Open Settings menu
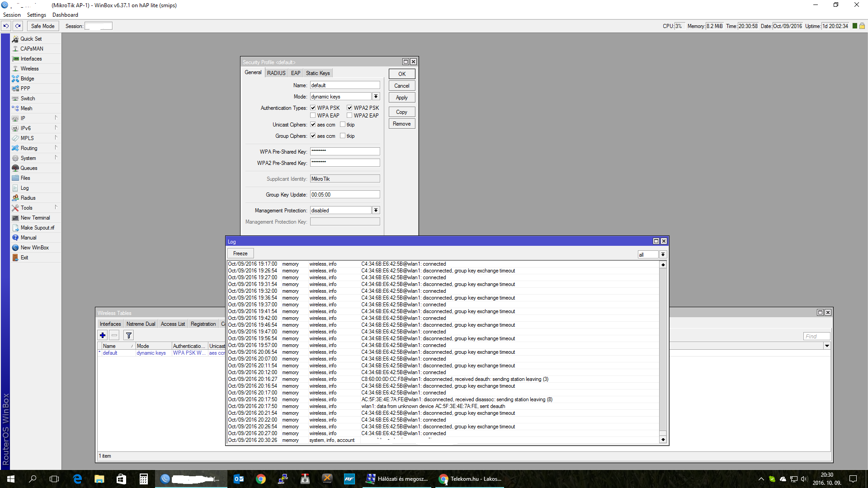The image size is (868, 488). click(x=37, y=15)
